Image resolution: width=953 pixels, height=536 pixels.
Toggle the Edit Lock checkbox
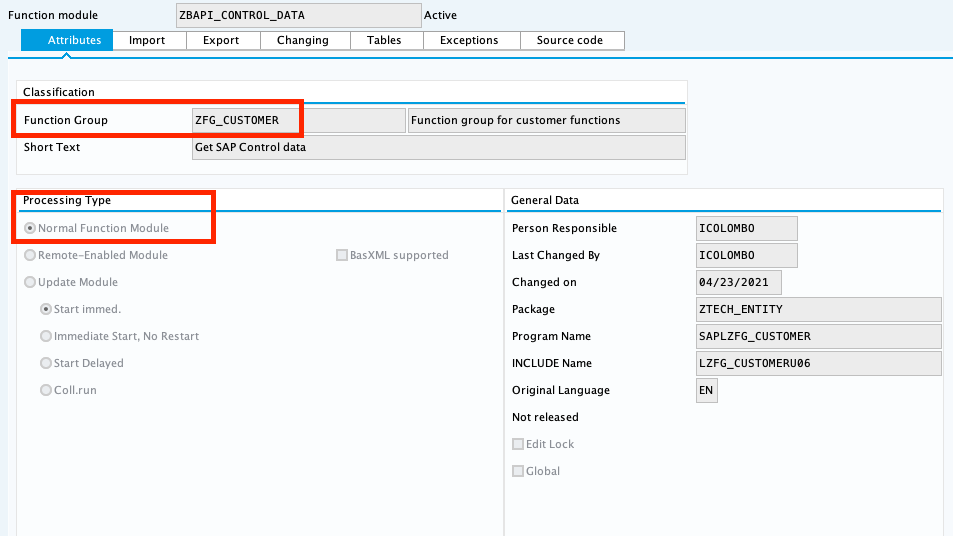pyautogui.click(x=518, y=444)
